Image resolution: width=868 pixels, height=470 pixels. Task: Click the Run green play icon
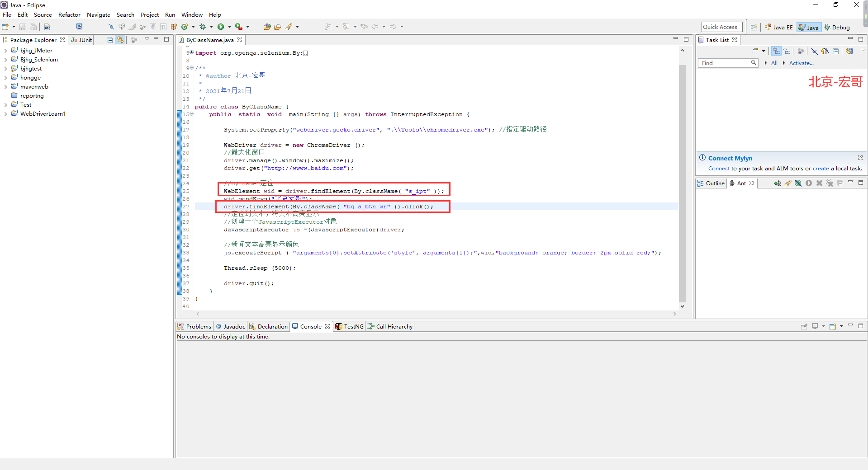(221, 27)
